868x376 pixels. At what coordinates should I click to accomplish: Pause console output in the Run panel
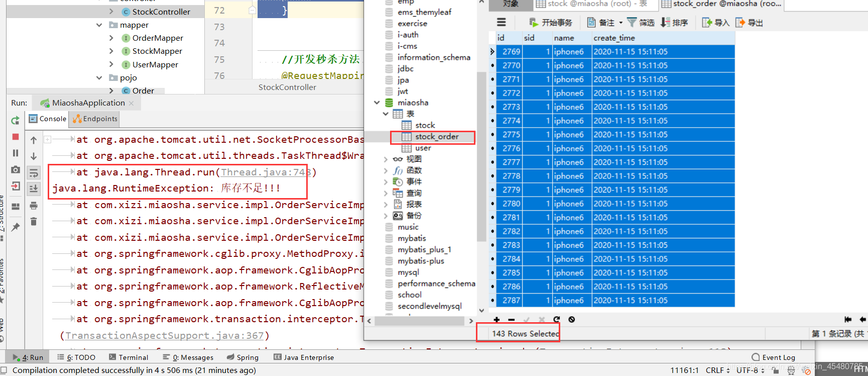(15, 153)
